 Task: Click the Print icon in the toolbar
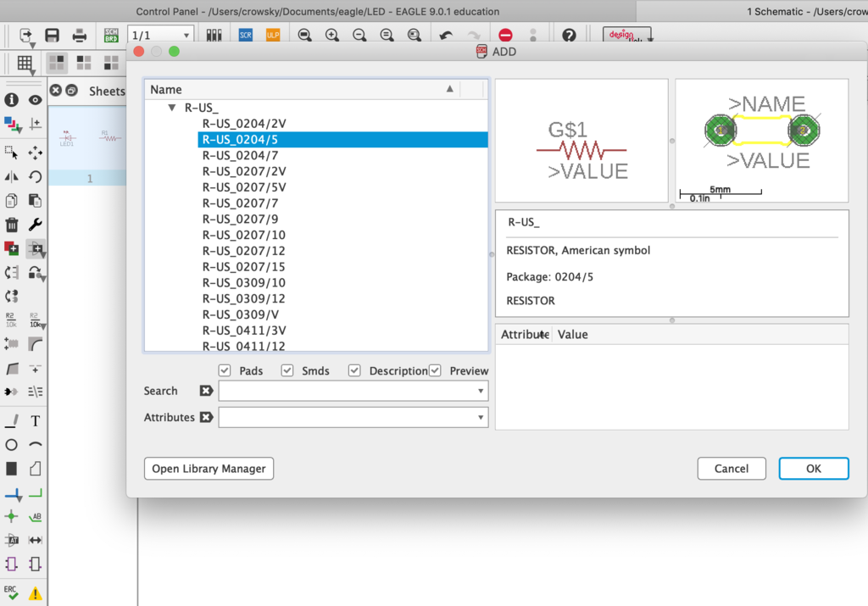[79, 36]
